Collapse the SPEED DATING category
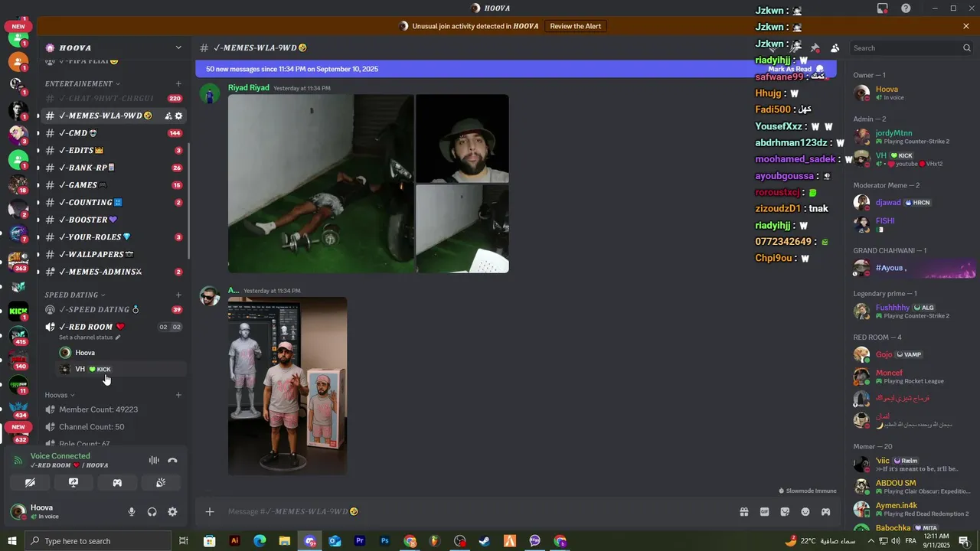 coord(75,295)
